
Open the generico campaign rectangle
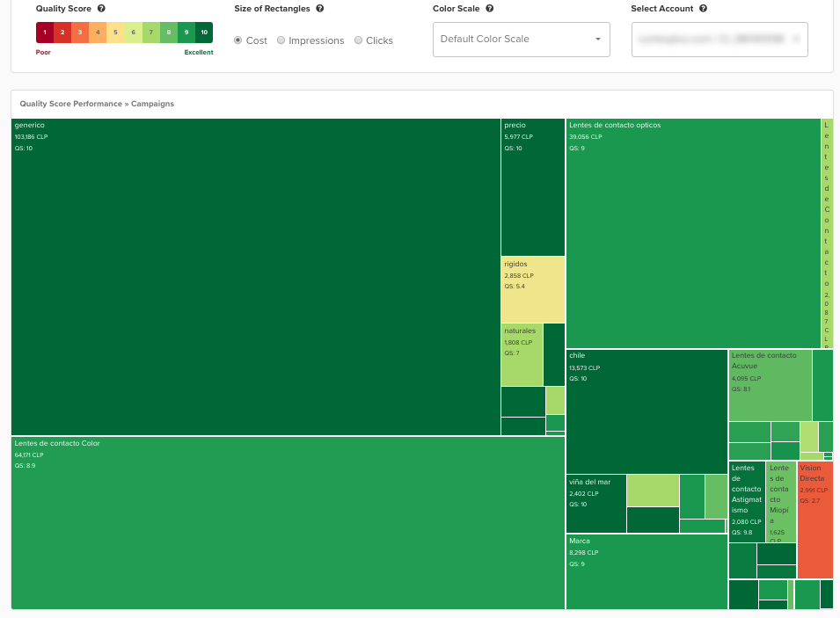[x=256, y=277]
